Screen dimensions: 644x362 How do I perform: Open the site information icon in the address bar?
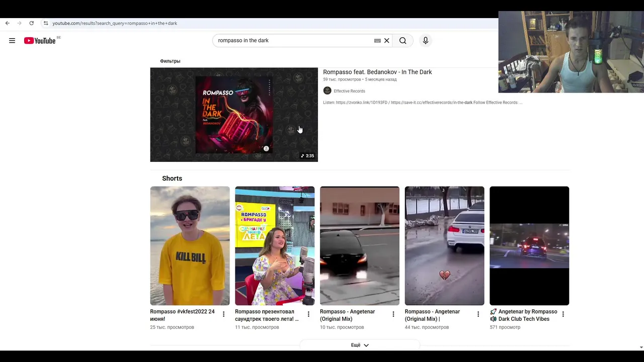coord(45,23)
